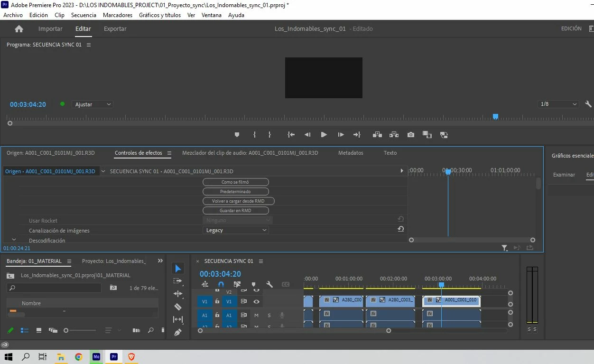Mark Out point in Program monitor

(x=269, y=135)
